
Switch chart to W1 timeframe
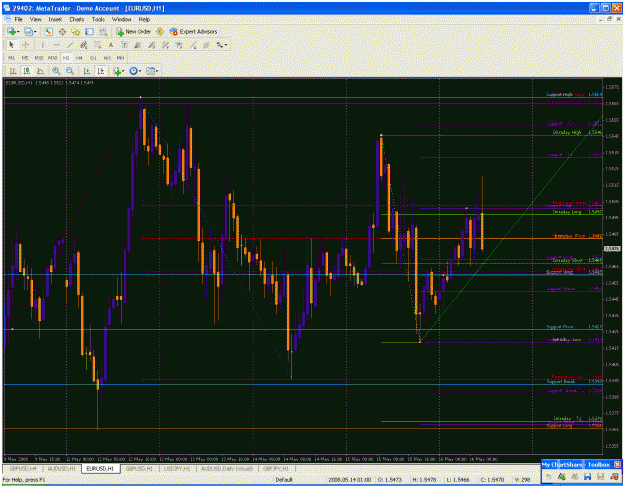(107, 58)
